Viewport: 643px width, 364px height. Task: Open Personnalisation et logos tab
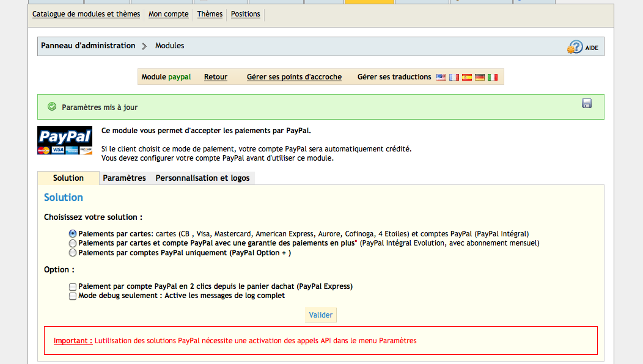pyautogui.click(x=202, y=178)
